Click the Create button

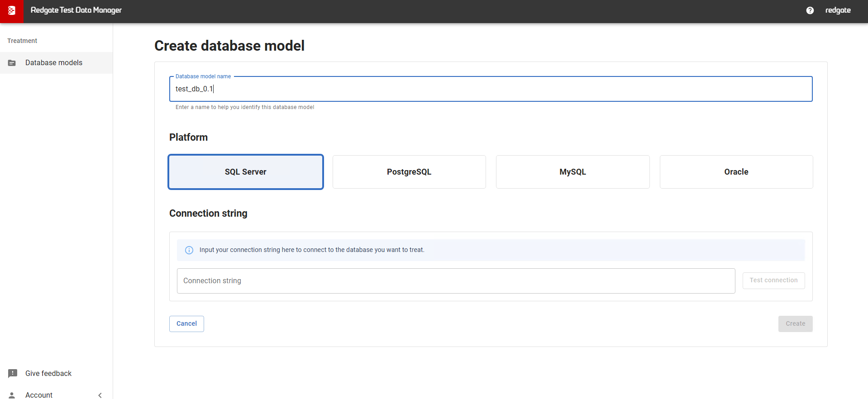click(x=795, y=323)
